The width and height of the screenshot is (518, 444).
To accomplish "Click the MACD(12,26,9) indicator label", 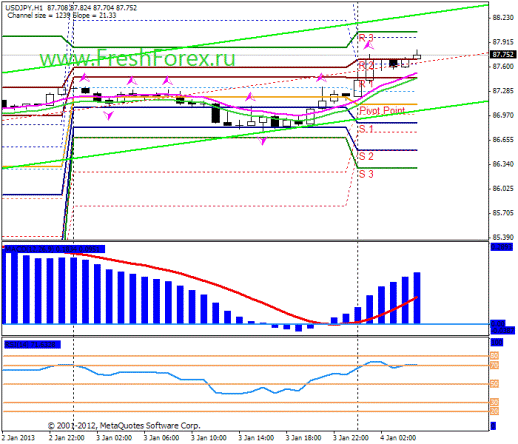I will click(x=54, y=249).
